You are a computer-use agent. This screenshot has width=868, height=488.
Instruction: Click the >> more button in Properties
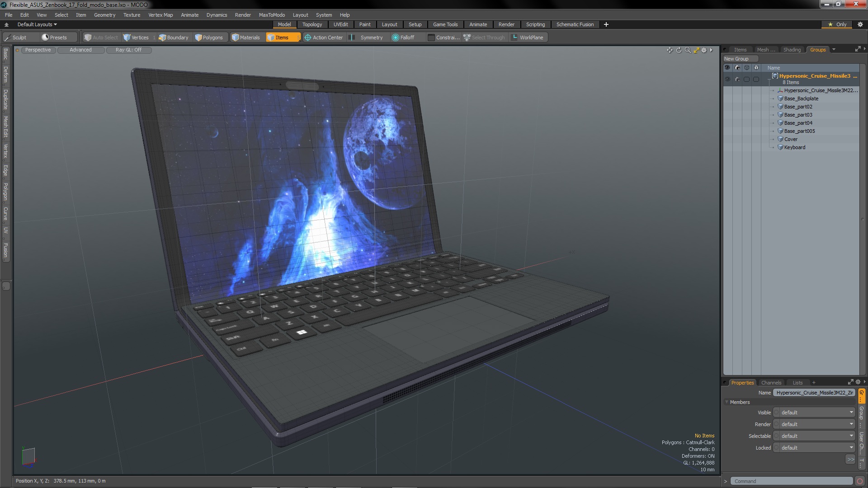[850, 460]
